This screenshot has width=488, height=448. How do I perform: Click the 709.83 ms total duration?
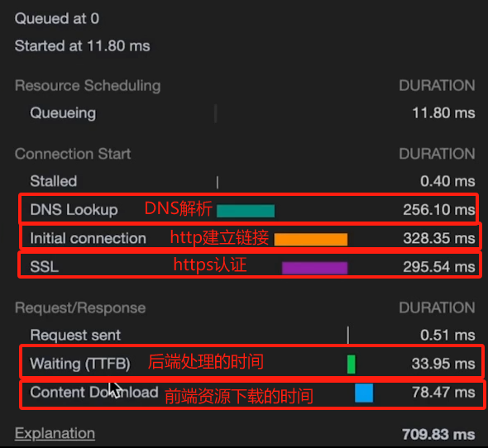pyautogui.click(x=438, y=434)
